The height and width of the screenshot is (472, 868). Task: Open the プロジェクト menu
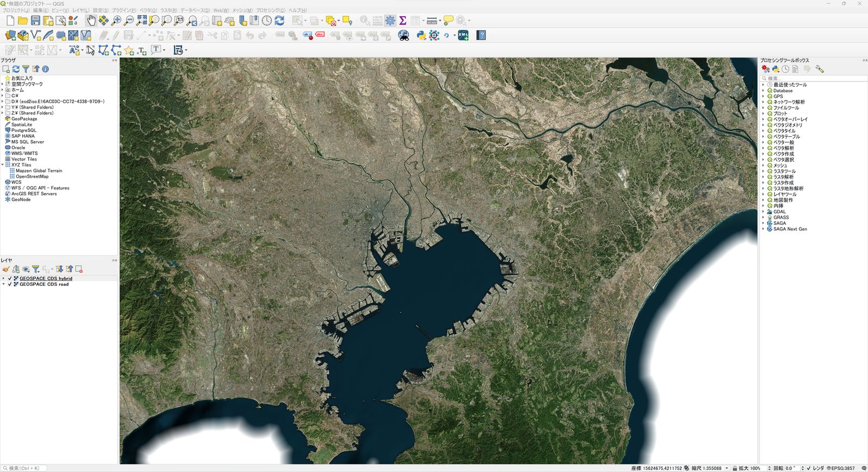[16, 10]
